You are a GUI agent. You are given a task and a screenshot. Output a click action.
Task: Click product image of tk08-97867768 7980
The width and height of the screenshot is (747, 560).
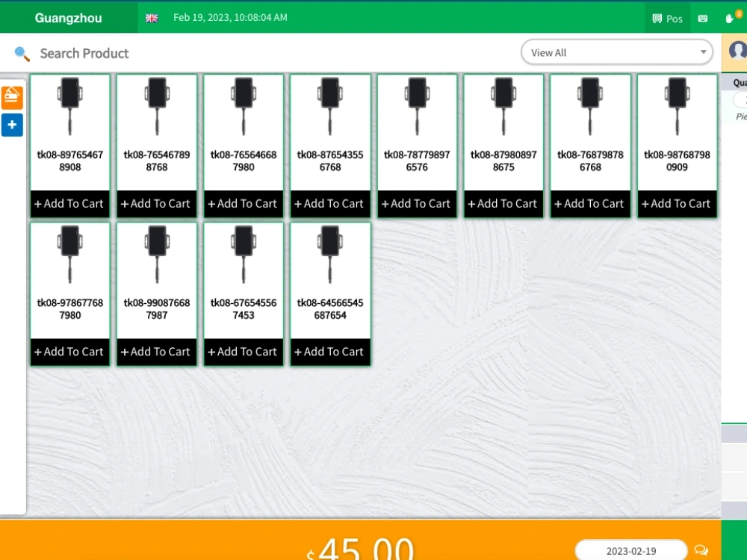click(x=70, y=255)
